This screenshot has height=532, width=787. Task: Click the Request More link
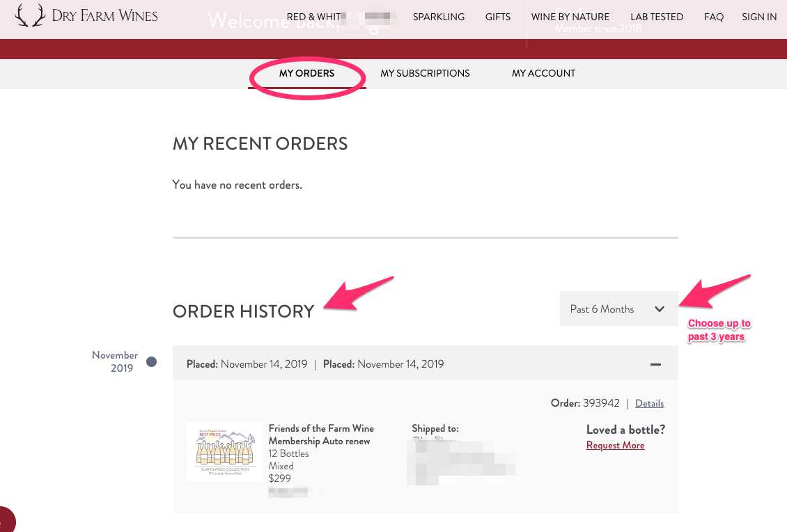pos(615,446)
